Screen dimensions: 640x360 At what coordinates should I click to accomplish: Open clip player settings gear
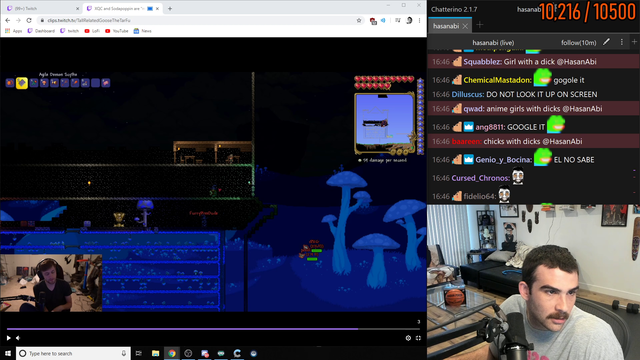click(408, 338)
